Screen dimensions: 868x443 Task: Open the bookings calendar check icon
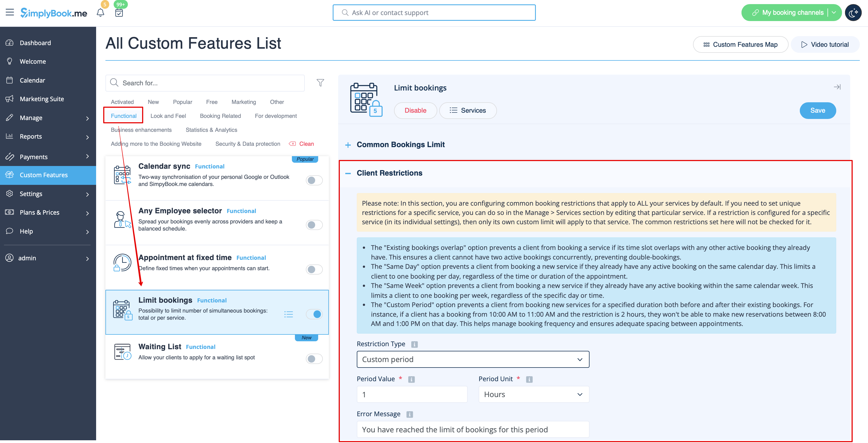119,13
